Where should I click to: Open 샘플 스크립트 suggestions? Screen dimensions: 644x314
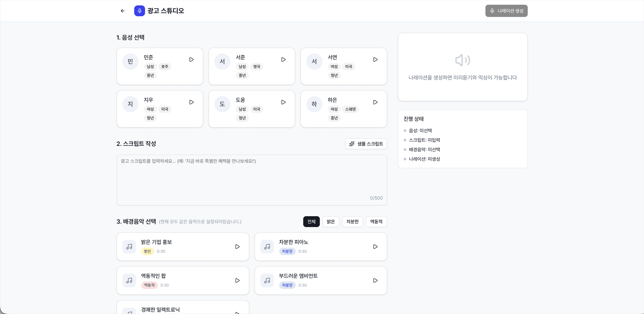366,144
